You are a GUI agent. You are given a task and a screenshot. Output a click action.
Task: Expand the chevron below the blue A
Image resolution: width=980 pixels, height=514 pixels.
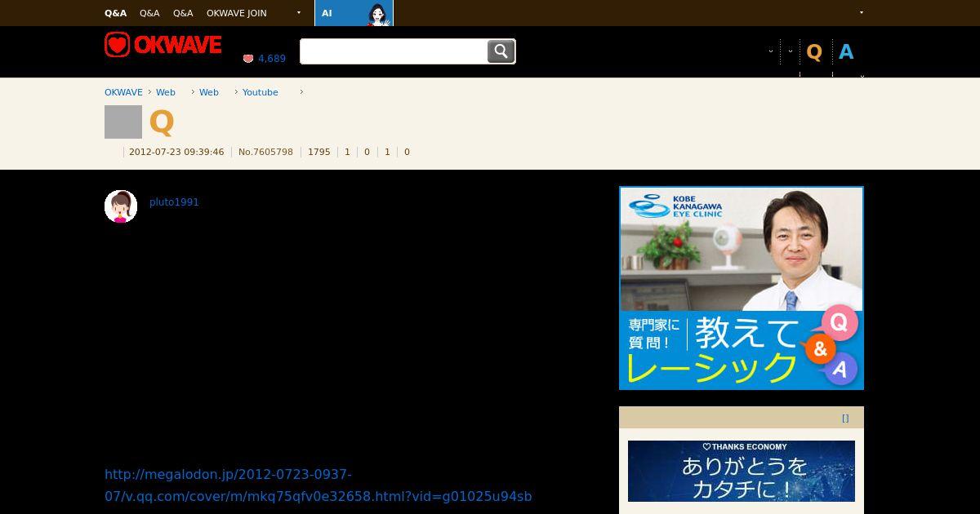[862, 76]
